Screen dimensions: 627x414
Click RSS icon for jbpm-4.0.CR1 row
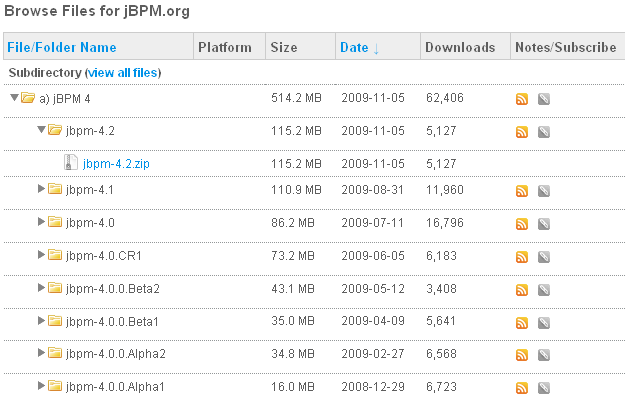coord(521,256)
